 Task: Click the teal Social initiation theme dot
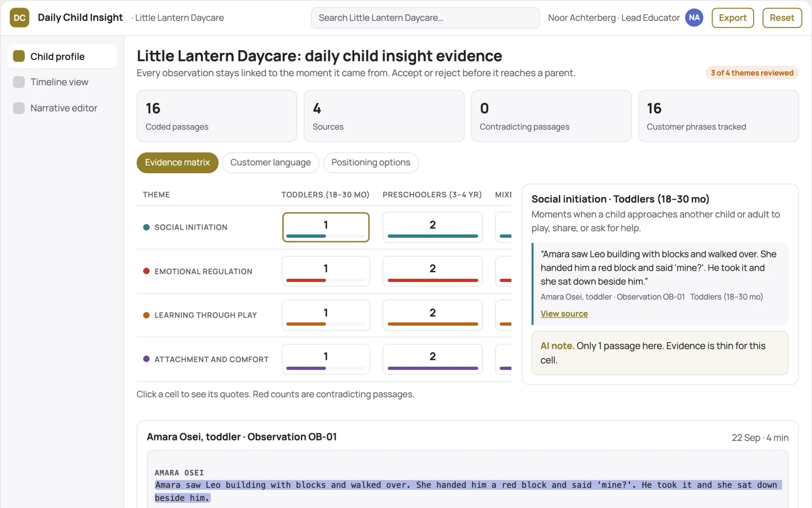[x=146, y=227]
